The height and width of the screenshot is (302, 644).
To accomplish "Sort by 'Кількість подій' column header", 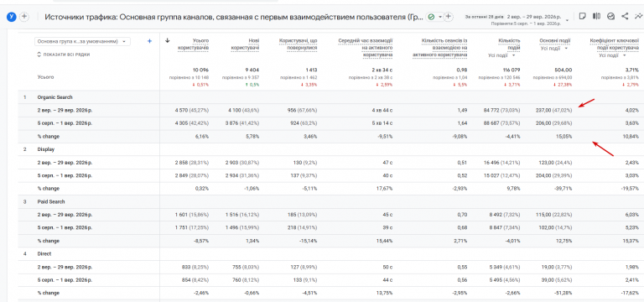I will coord(509,44).
